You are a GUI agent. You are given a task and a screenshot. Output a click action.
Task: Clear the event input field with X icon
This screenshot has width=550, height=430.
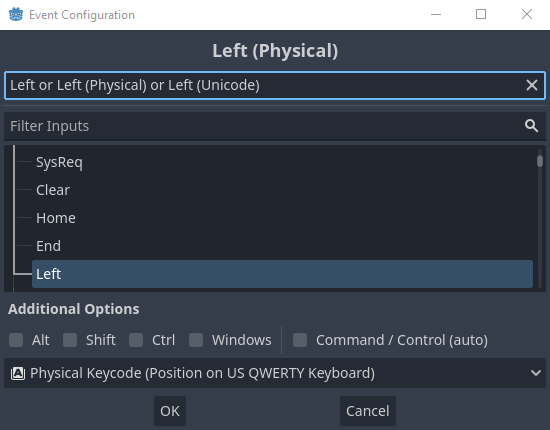point(532,85)
